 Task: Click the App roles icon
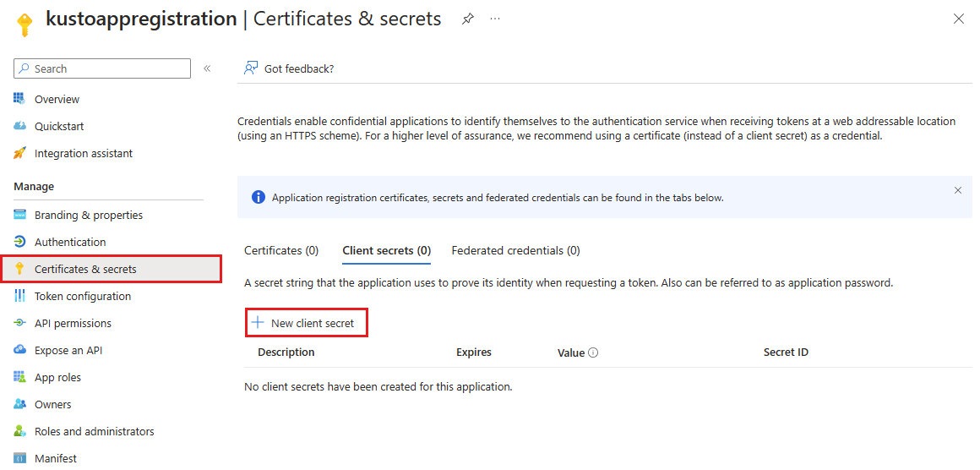tap(20, 377)
